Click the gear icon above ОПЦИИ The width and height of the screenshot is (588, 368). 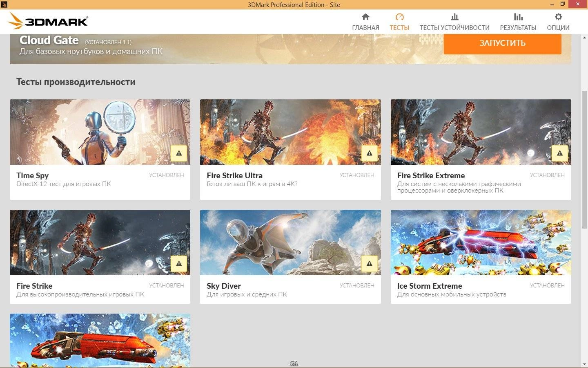coord(558,17)
